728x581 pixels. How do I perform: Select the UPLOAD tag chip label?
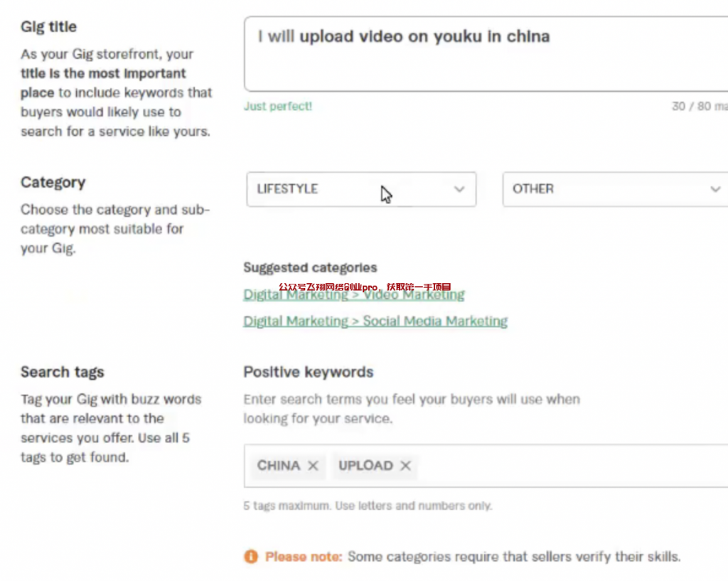click(365, 466)
